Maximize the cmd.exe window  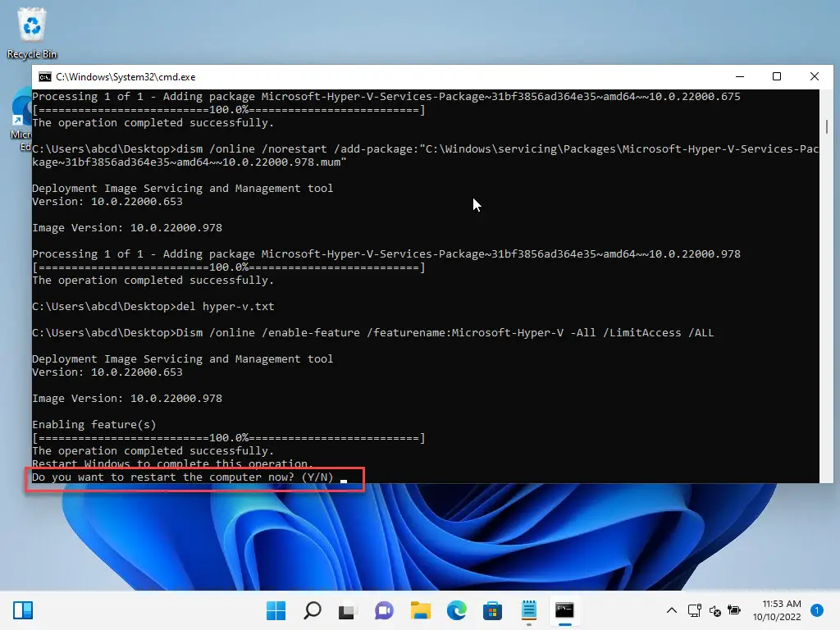tap(777, 76)
